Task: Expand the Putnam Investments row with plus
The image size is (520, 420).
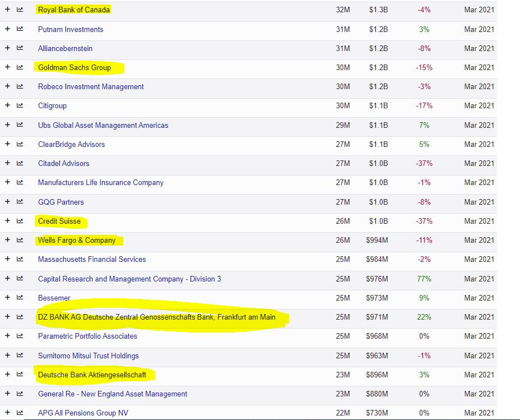Action: (x=7, y=29)
